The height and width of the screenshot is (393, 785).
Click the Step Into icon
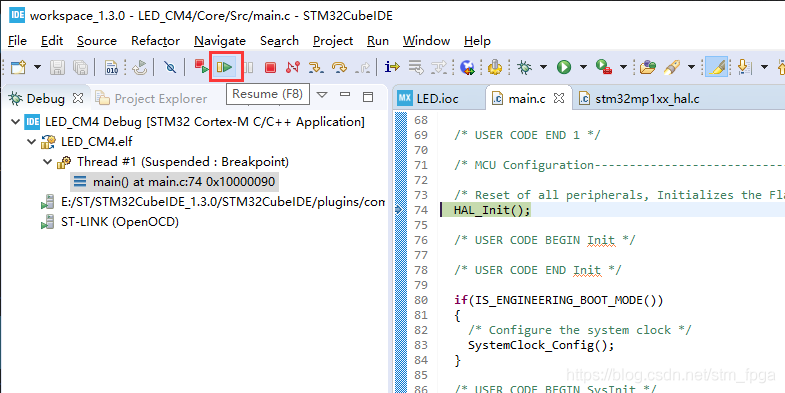tap(315, 67)
